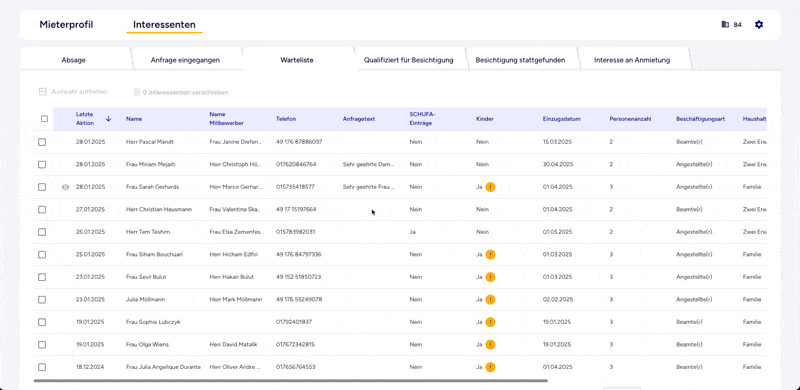Click the Auswahl aufheben icon

[43, 92]
